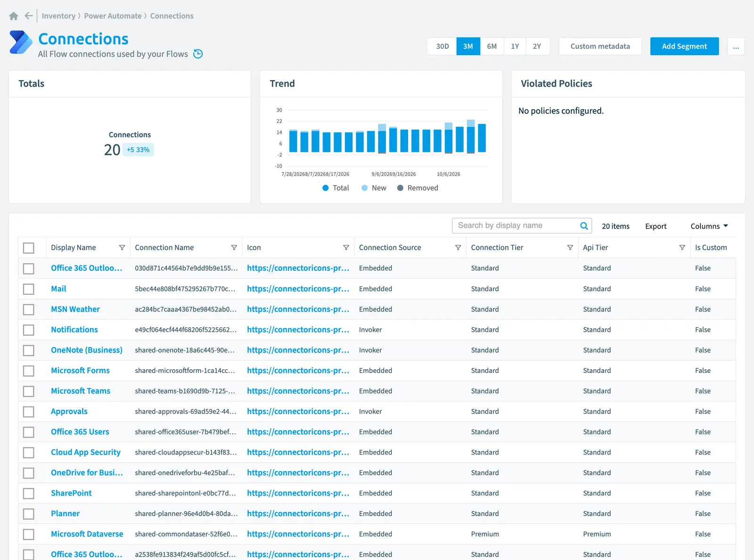The width and height of the screenshot is (754, 560).
Task: Click the search magnifier icon
Action: [x=584, y=226]
